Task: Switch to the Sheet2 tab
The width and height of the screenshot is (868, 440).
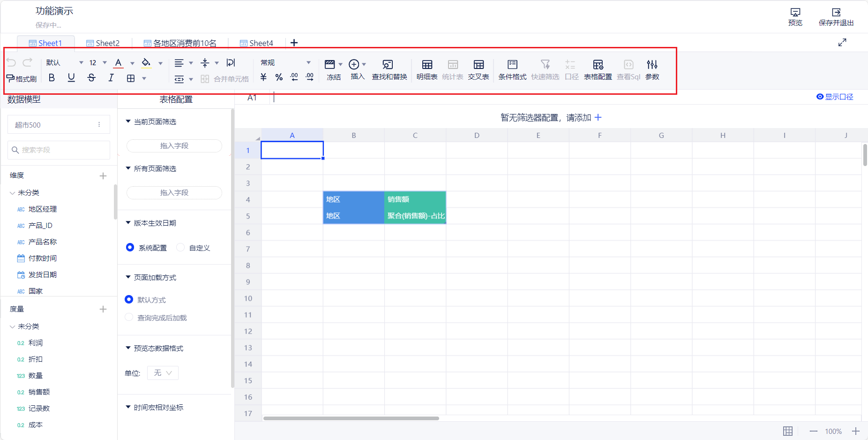Action: coord(103,43)
